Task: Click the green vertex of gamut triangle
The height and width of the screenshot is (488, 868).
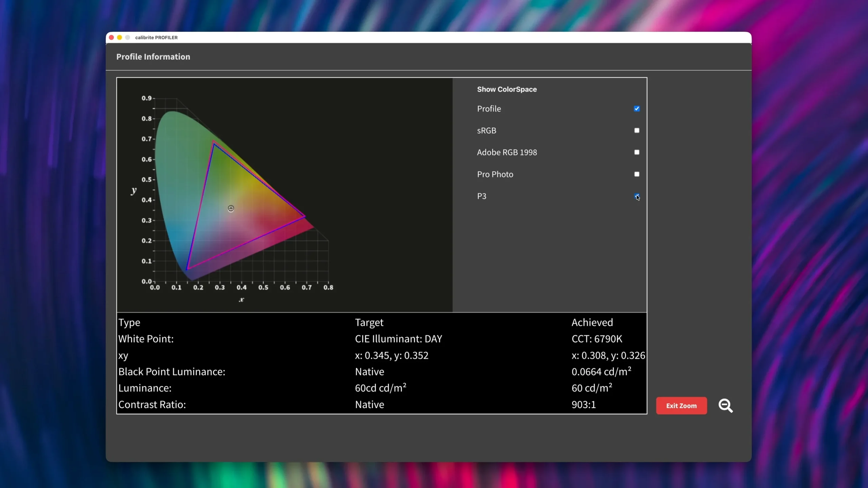Action: click(214, 142)
